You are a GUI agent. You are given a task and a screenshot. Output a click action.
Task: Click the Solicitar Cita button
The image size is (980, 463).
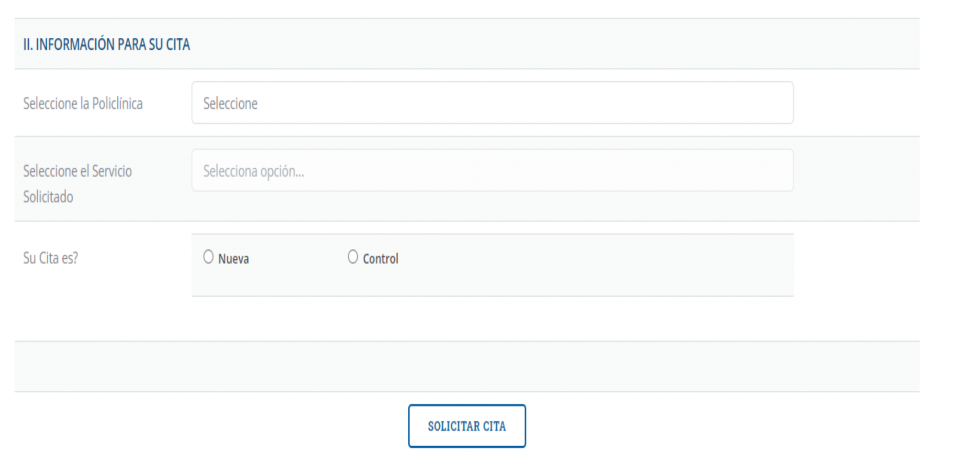coord(467,426)
